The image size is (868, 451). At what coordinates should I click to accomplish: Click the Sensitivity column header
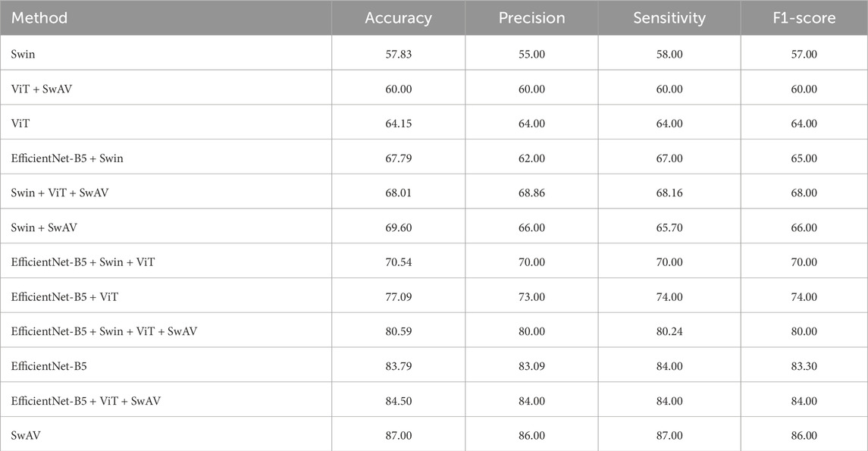669,17
